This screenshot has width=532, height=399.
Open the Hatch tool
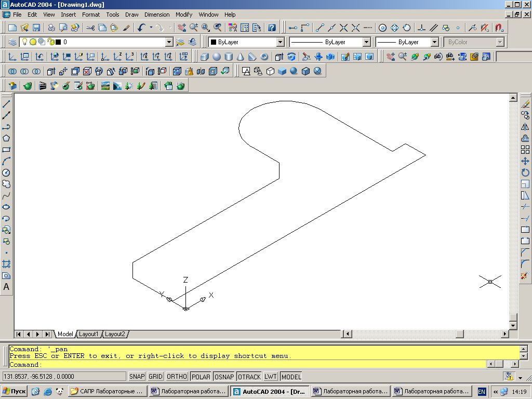(x=6, y=264)
